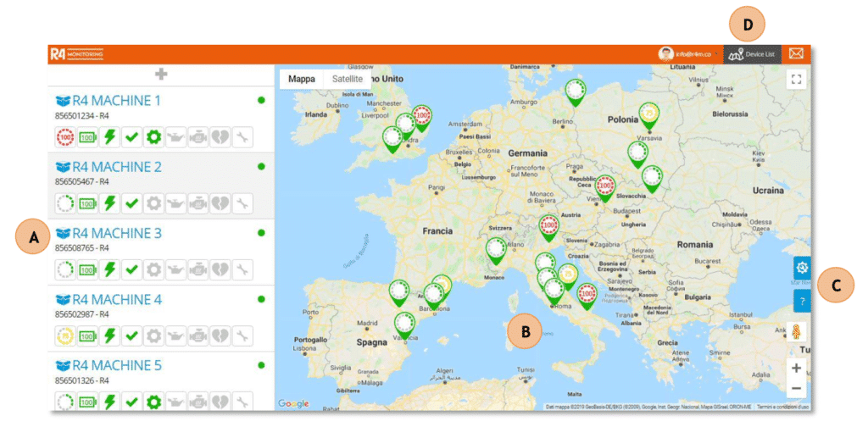Switch map to Satellite view
This screenshot has height=427, width=868.
(x=347, y=79)
